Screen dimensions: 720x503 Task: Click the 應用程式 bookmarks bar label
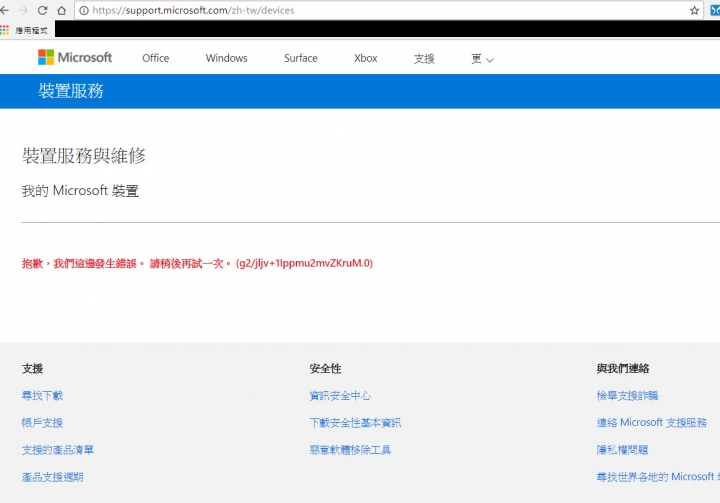(x=31, y=30)
